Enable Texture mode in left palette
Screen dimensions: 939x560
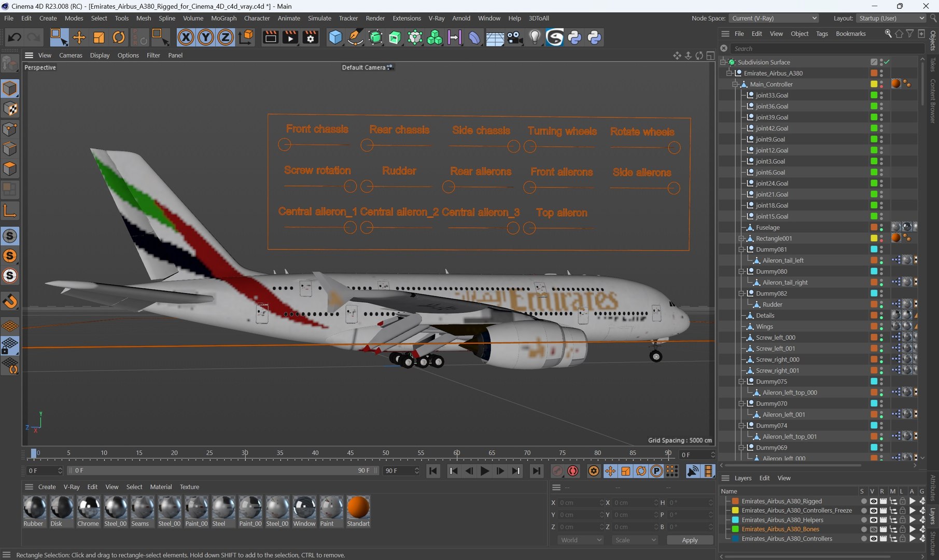click(10, 109)
